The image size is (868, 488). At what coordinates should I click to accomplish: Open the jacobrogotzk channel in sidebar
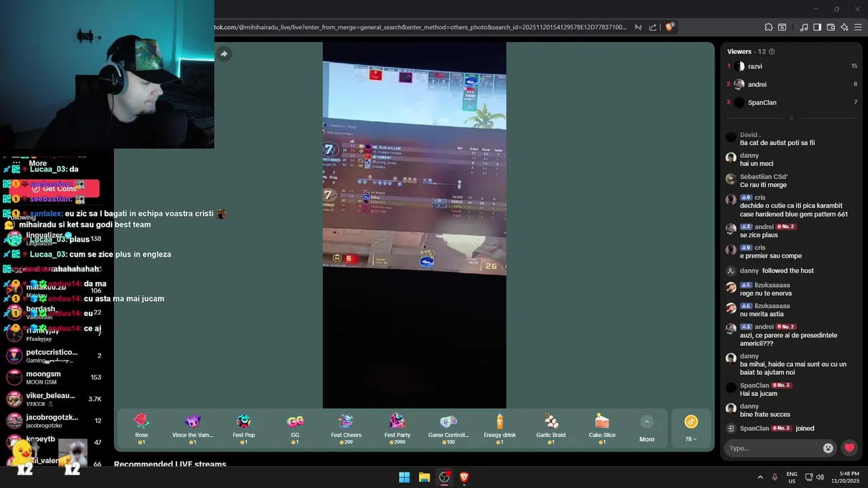pyautogui.click(x=54, y=421)
